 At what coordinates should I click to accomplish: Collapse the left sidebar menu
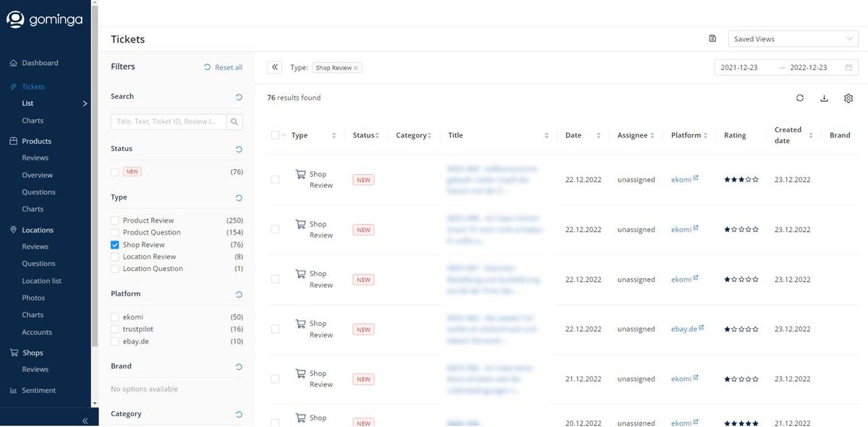click(x=85, y=420)
